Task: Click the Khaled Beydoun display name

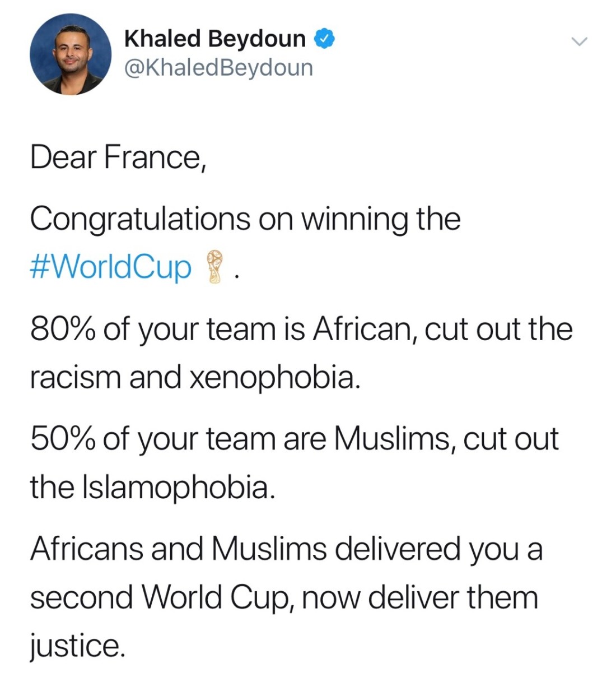Action: tap(214, 39)
